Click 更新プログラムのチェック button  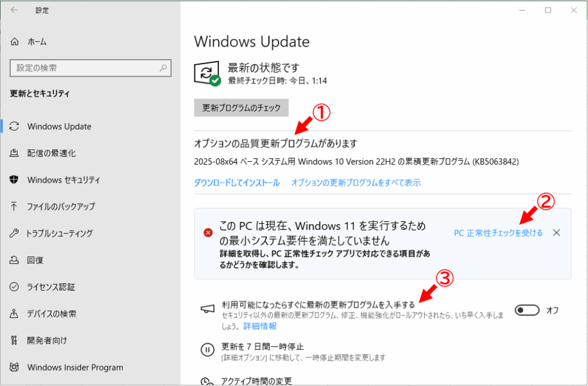241,108
